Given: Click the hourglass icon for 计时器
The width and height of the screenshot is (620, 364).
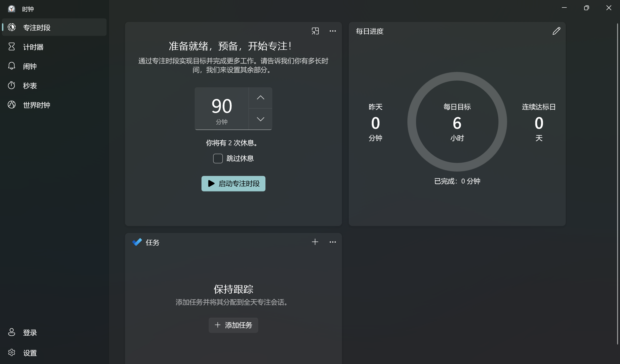Looking at the screenshot, I should click(x=12, y=47).
